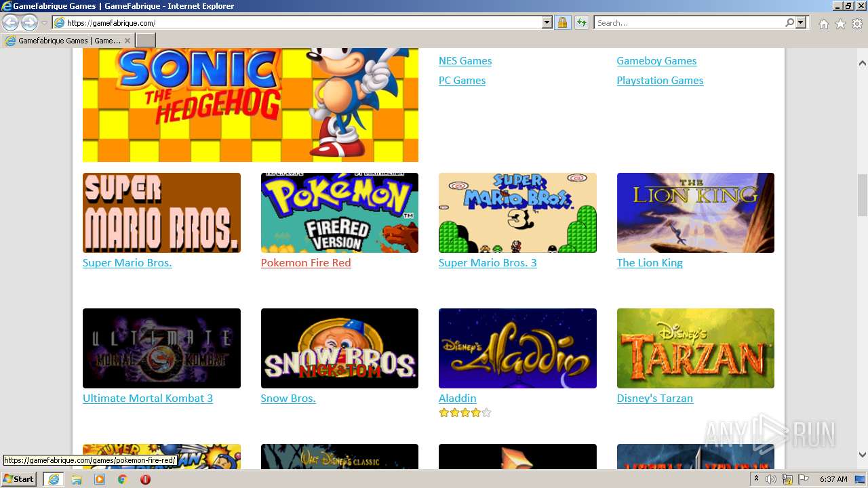Open the Tools gear icon

857,24
